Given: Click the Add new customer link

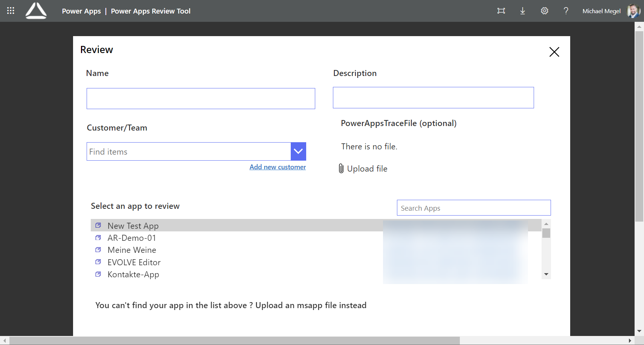Looking at the screenshot, I should [x=278, y=167].
